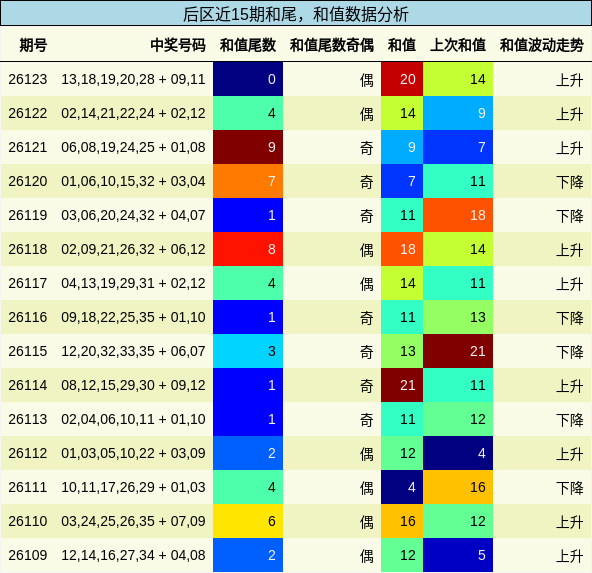Select period number 26113
The width and height of the screenshot is (592, 573).
[x=28, y=419]
